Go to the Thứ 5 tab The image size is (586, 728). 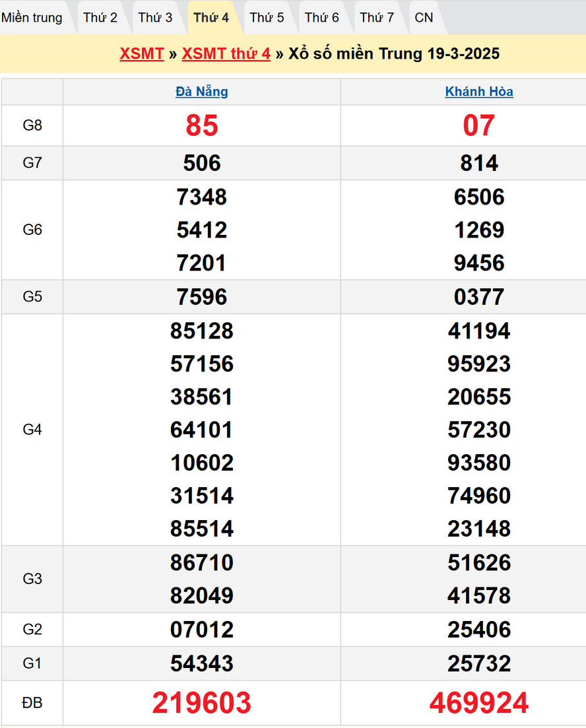pos(267,18)
